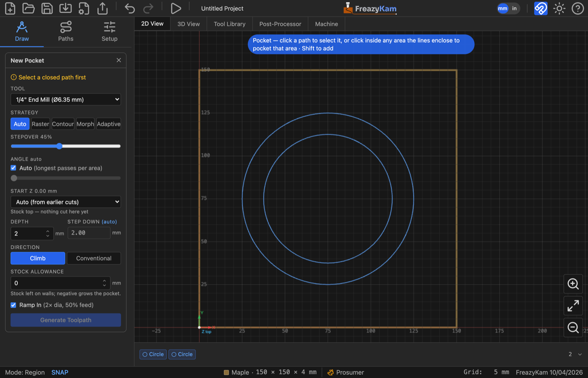This screenshot has width=588, height=378.
Task: Select Morph strategy
Action: pyautogui.click(x=85, y=124)
